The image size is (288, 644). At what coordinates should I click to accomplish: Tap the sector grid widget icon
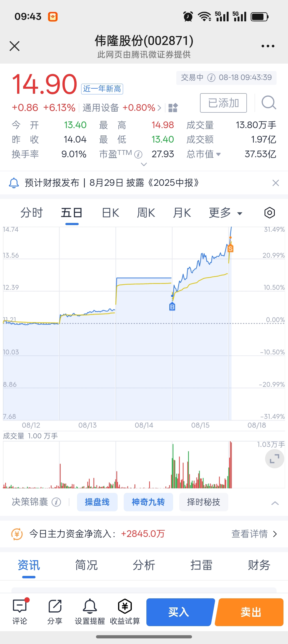coord(173,108)
